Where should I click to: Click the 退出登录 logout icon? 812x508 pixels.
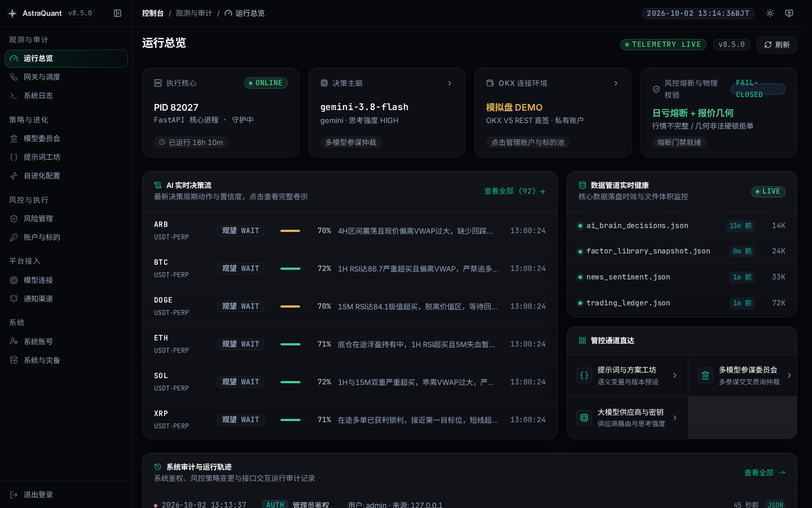14,494
